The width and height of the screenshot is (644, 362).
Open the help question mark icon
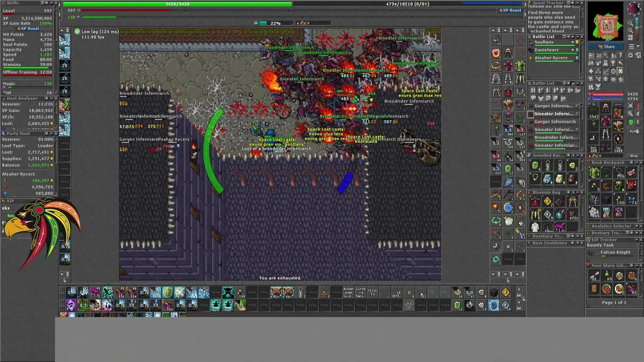point(620,55)
